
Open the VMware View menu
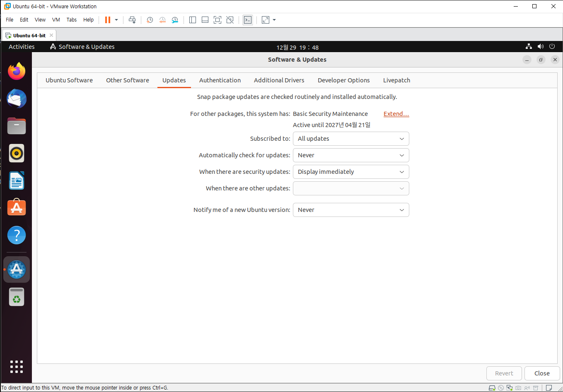pos(40,20)
